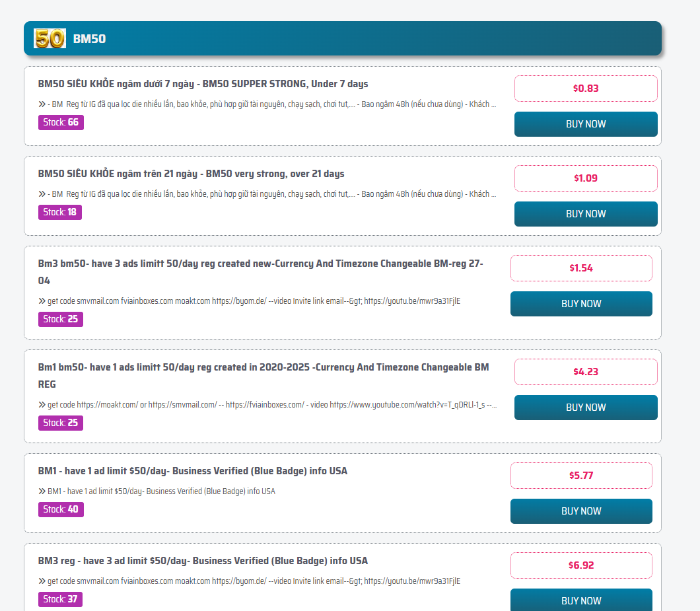The image size is (700, 611).
Task: Click the Stock: 18 badge
Action: pos(60,212)
